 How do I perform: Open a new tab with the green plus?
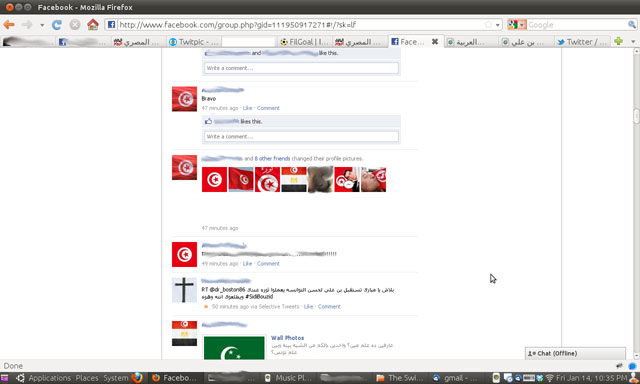tap(618, 41)
